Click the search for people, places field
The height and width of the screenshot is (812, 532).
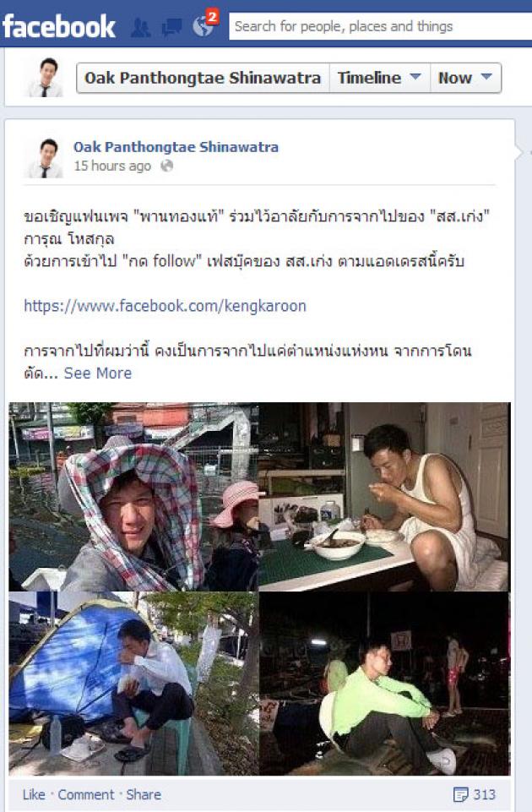point(380,26)
